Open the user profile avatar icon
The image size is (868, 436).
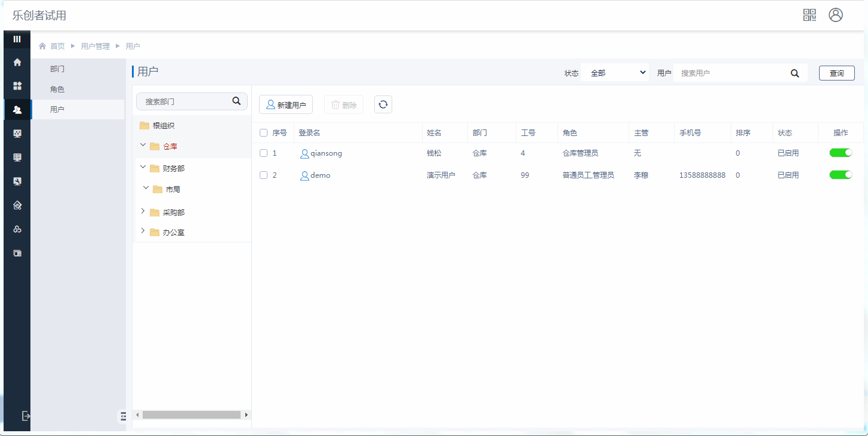point(835,15)
